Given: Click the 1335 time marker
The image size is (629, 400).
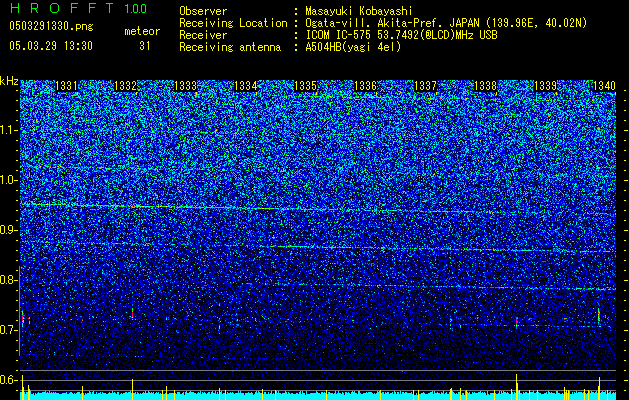Looking at the screenshot, I should click(306, 86).
